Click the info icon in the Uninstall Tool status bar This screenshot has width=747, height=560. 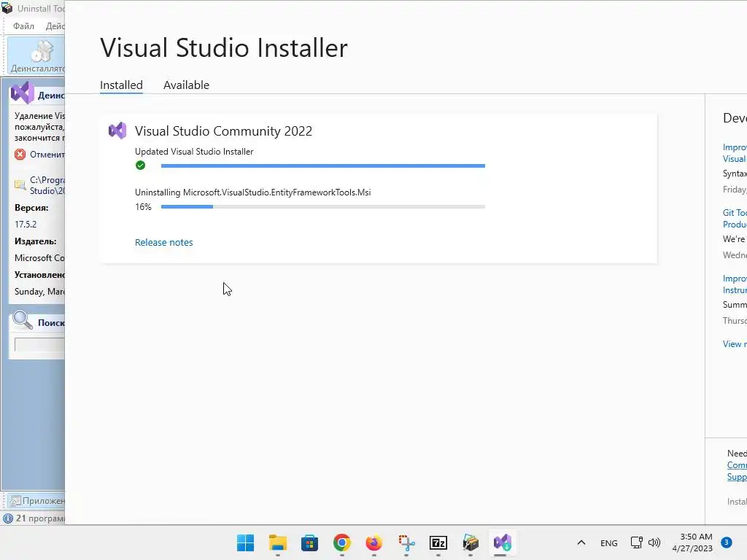7,518
